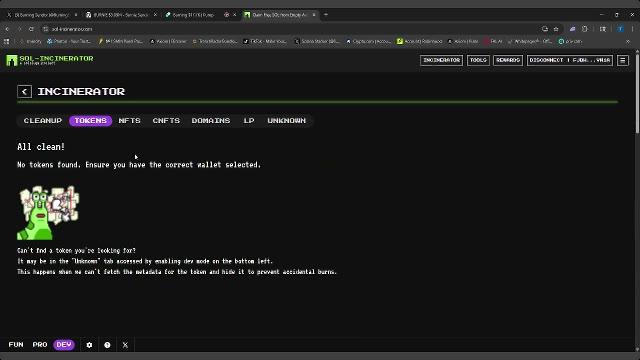Click the Sol-Incinerator logo
Screen dimensions: 640x360
(x=50, y=60)
